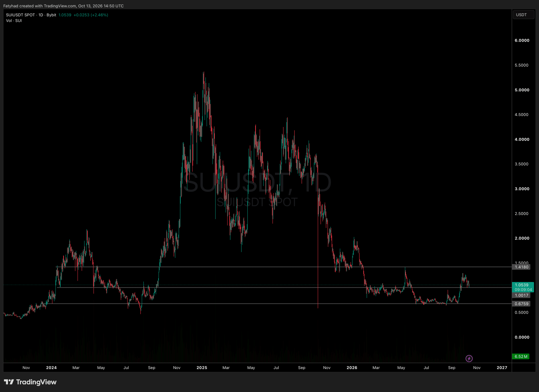Image resolution: width=539 pixels, height=392 pixels.
Task: Click the 6.52 M volume label
Action: point(521,356)
